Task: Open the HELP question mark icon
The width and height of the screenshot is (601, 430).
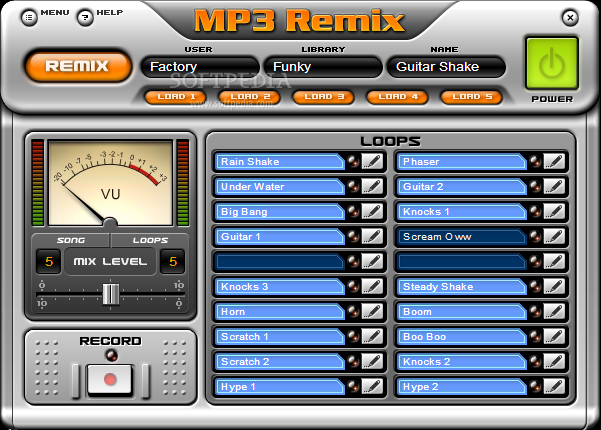Action: [x=85, y=18]
